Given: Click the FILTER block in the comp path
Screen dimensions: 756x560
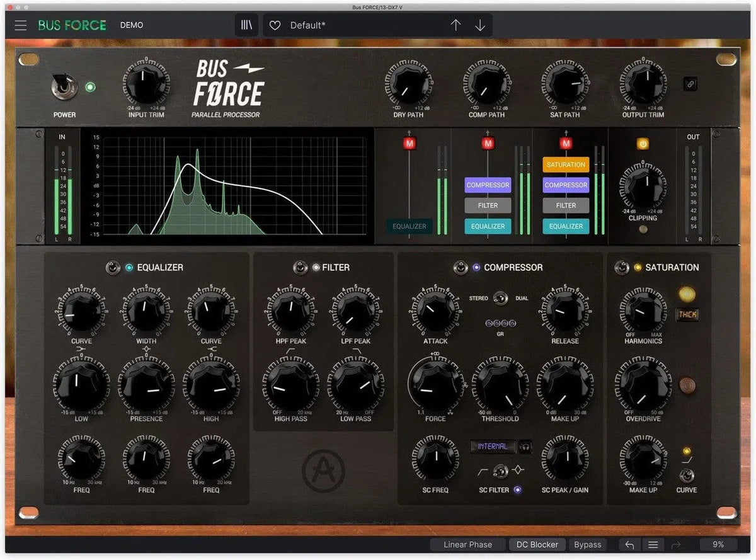Looking at the screenshot, I should point(487,205).
